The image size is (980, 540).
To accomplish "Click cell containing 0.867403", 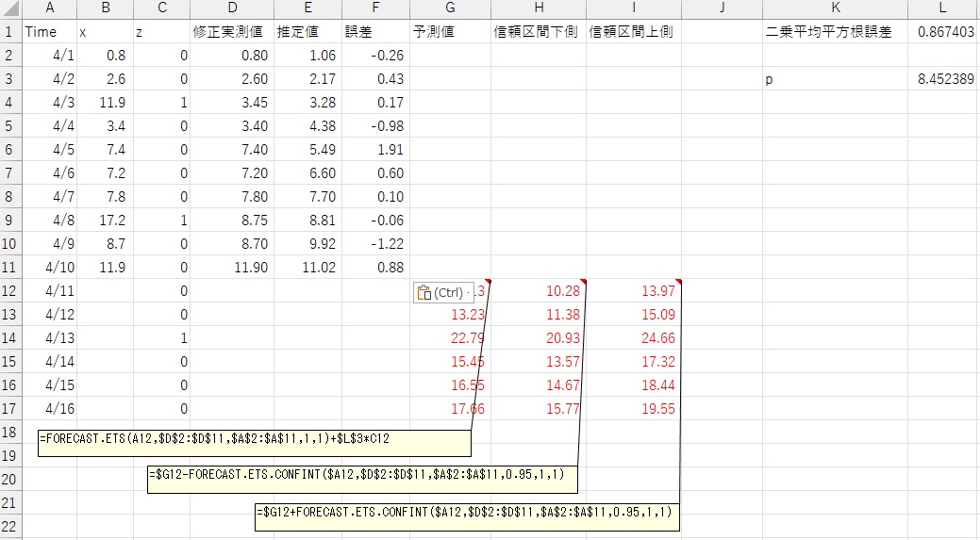I will [x=944, y=32].
